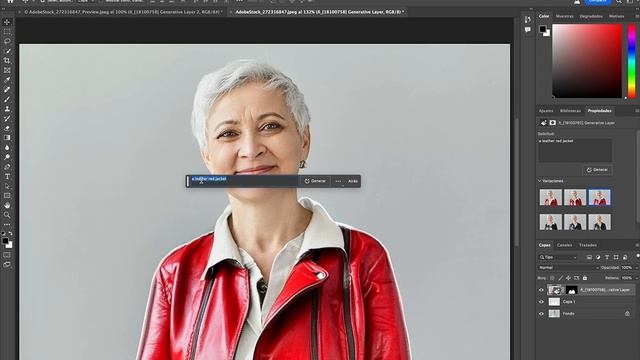Switch to the Canales tab

(564, 245)
